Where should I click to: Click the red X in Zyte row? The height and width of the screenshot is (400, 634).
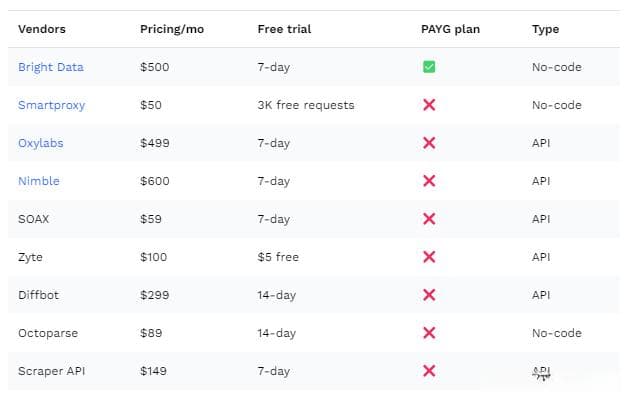click(429, 257)
